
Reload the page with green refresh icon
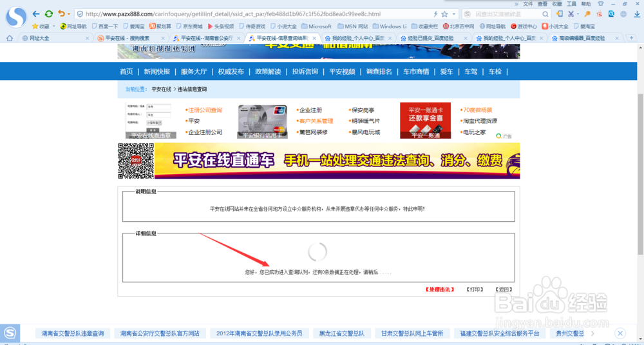(x=49, y=14)
